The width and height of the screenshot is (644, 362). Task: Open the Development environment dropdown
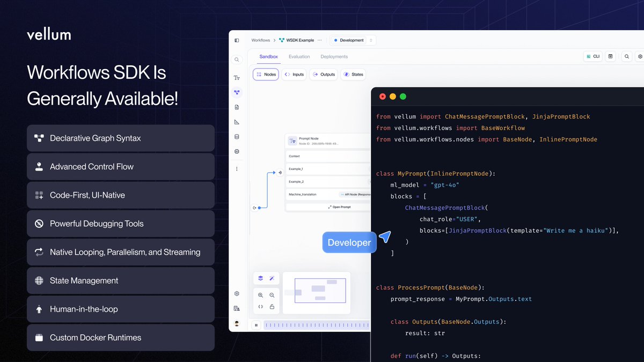point(353,40)
